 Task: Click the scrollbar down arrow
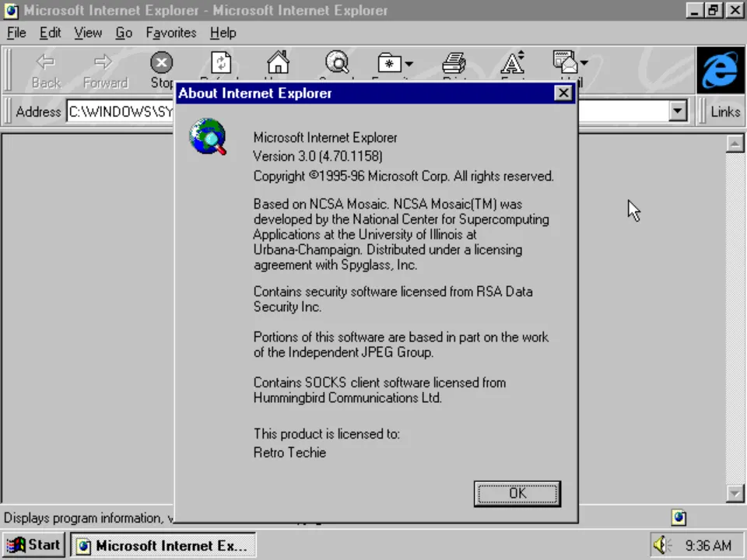pos(735,493)
